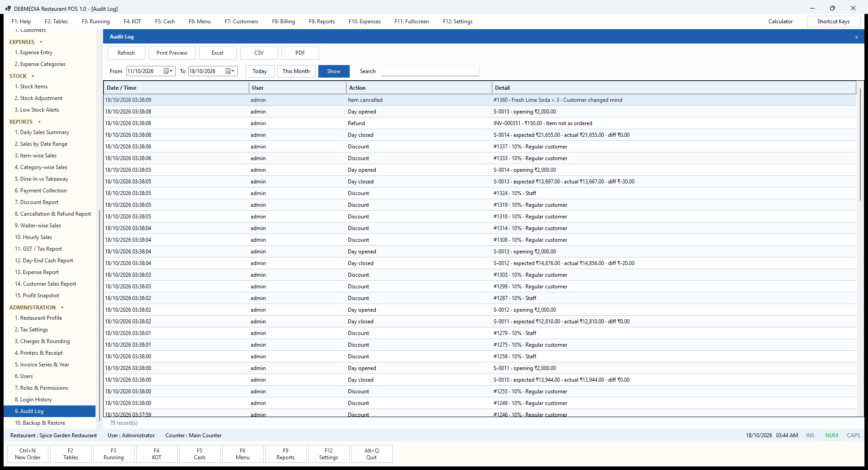This screenshot has width=868, height=470.
Task: Collapse the EXPENSES section
Action: (41, 42)
